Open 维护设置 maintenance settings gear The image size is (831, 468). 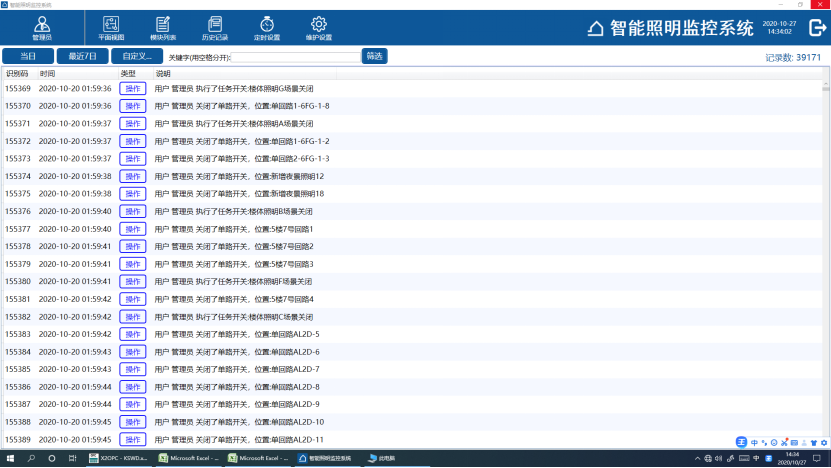tap(319, 27)
